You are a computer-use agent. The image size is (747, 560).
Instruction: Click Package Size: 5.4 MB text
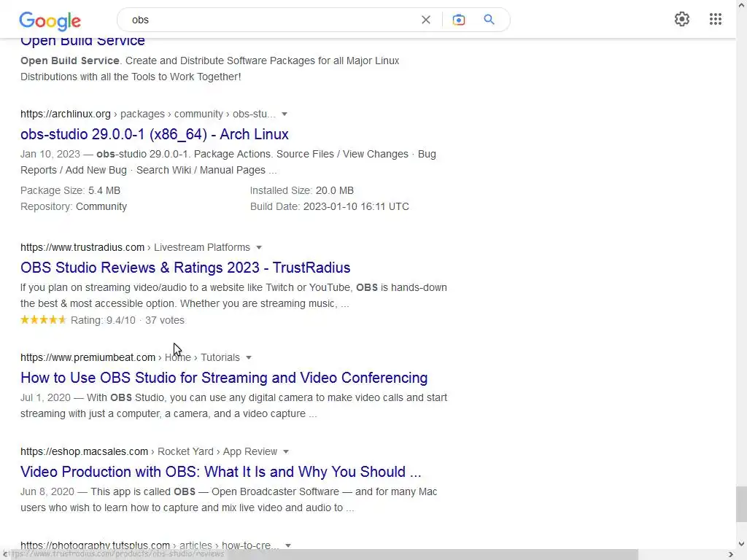click(x=70, y=190)
